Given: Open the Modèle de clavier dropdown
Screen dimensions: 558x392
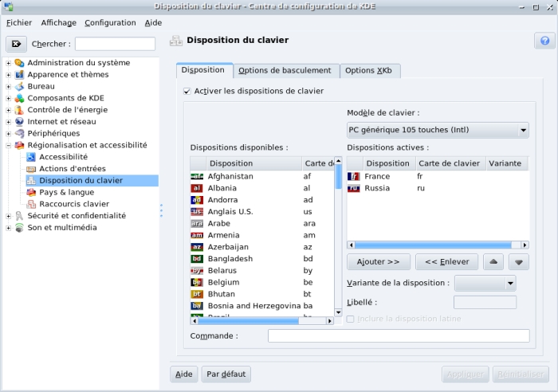Looking at the screenshot, I should (x=438, y=130).
